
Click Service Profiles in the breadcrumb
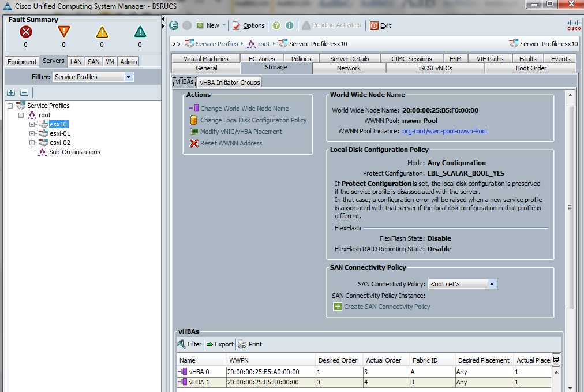[217, 44]
